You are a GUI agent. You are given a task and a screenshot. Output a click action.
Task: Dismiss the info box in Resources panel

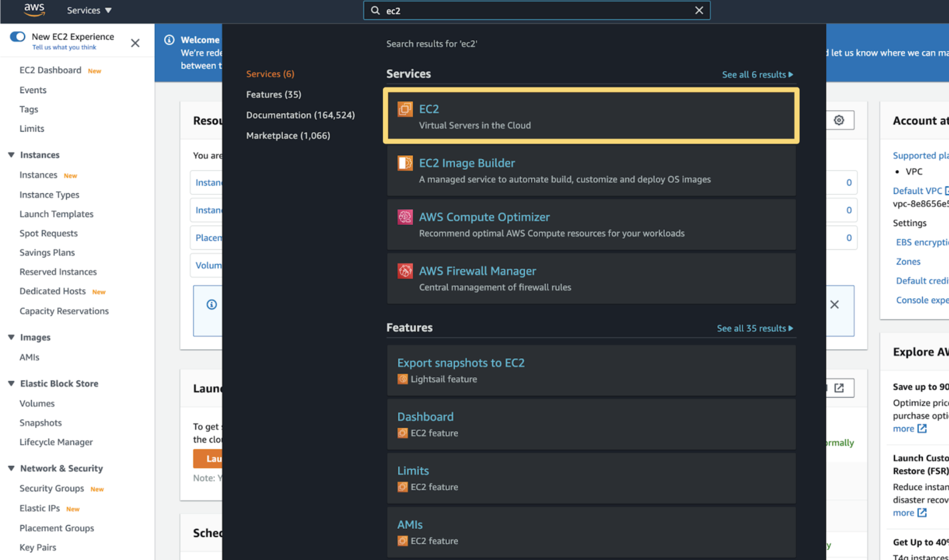pyautogui.click(x=834, y=304)
